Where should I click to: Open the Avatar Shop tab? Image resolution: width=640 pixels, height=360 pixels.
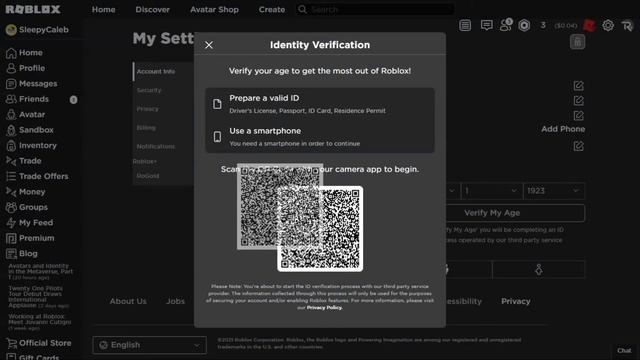(x=214, y=9)
